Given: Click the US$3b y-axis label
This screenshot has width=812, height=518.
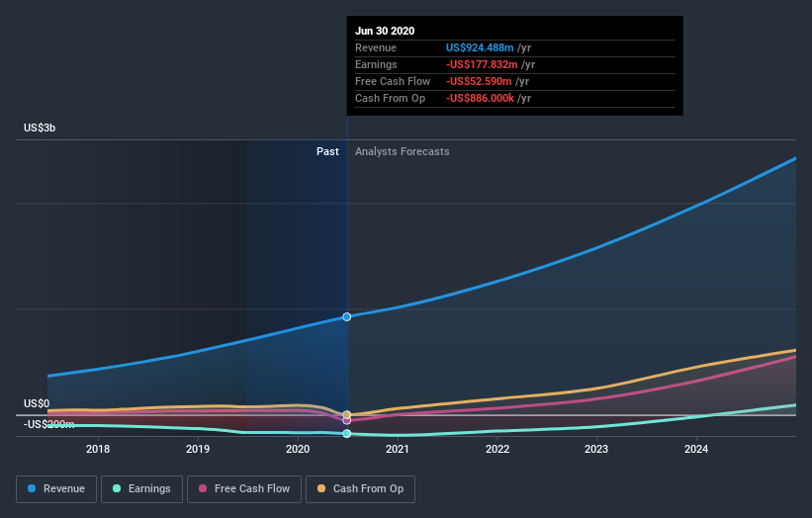Looking at the screenshot, I should pos(40,128).
